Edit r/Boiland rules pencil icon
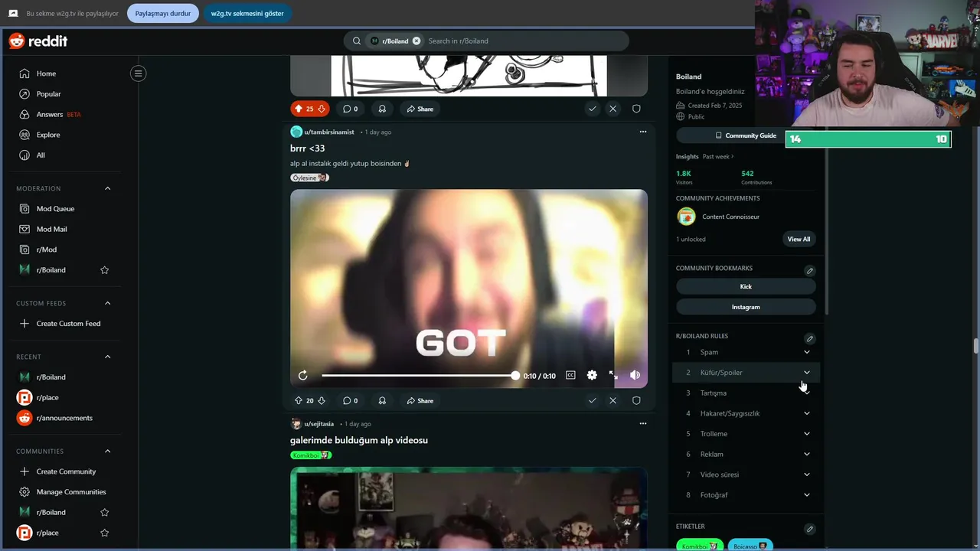The height and width of the screenshot is (551, 980). pos(809,338)
